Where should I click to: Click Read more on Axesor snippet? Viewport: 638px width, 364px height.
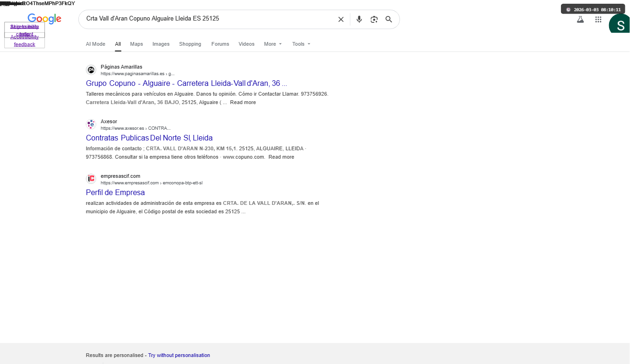tap(281, 157)
